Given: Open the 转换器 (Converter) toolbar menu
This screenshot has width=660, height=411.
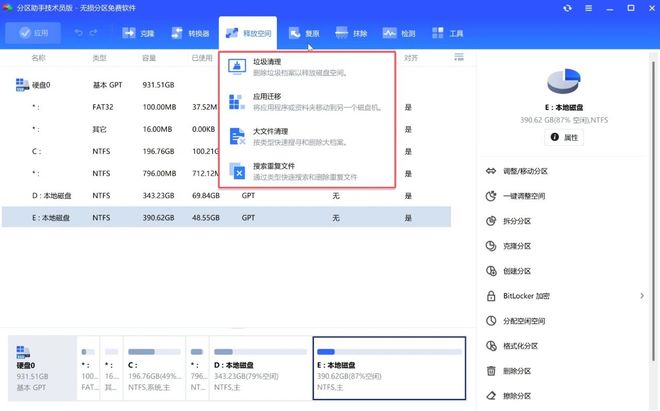Looking at the screenshot, I should [190, 33].
